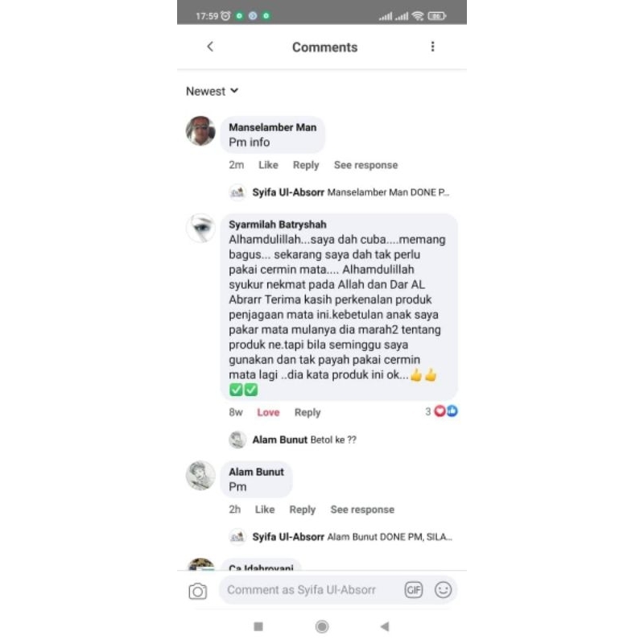Viewport: 644px width, 644px height.
Task: Expand Alam Bunut's Betol ke reply
Action: 292,440
